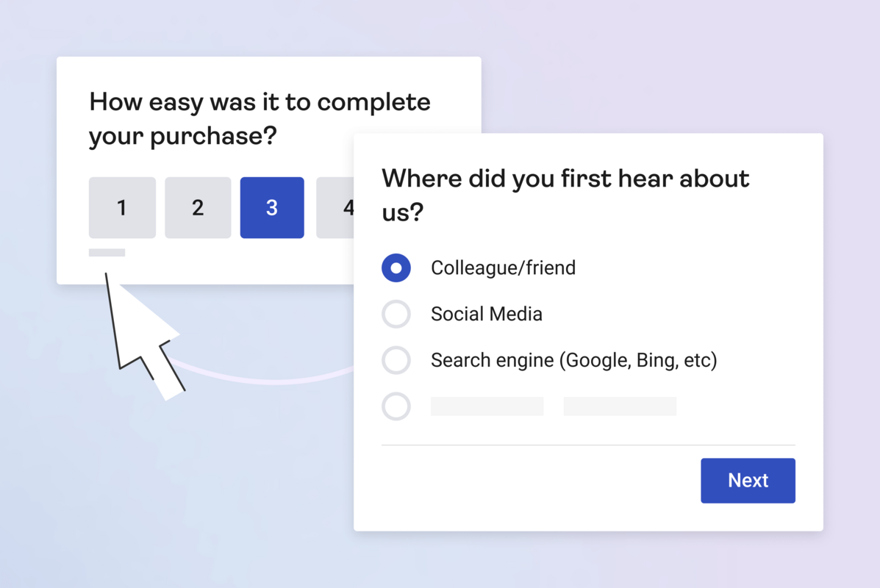This screenshot has height=588, width=880.
Task: Click the Colleague/friend answer label text
Action: [503, 268]
